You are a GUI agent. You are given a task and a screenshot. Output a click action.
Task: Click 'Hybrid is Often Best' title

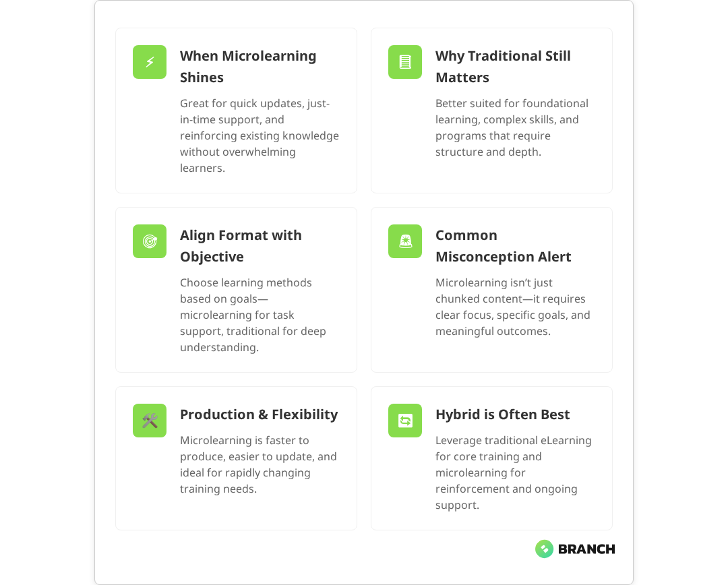click(502, 414)
